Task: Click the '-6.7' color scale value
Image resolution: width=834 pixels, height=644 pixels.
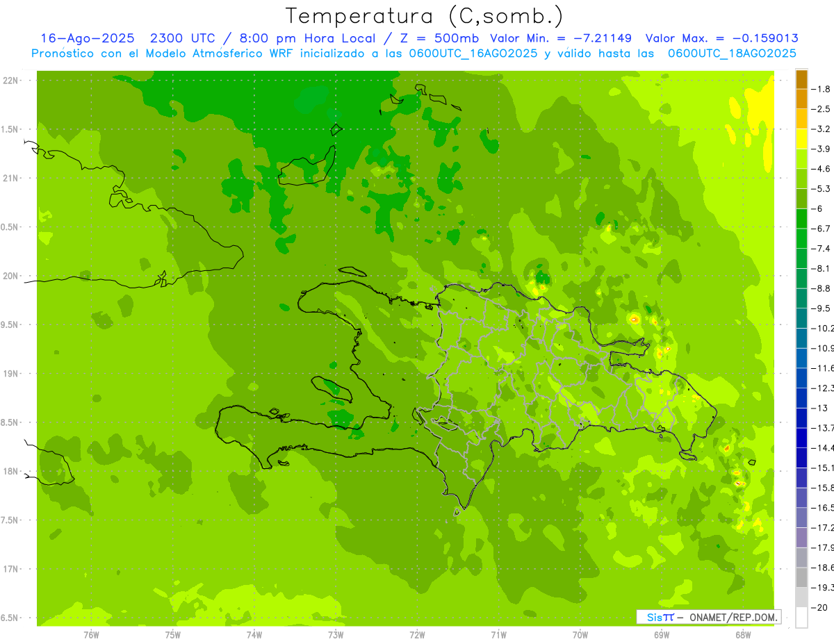Action: [822, 229]
